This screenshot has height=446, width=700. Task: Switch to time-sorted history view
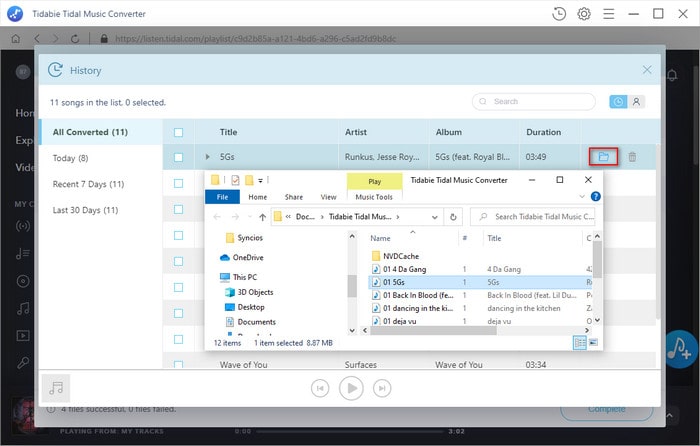pyautogui.click(x=618, y=102)
